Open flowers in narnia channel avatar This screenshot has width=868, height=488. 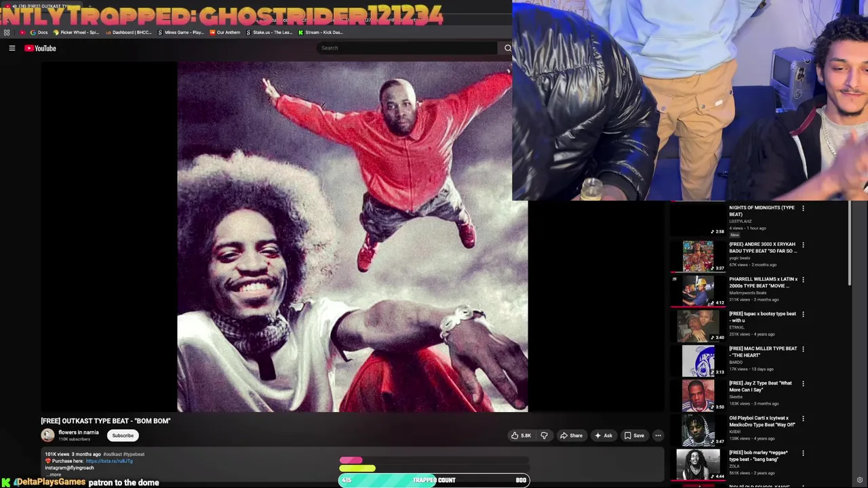(47, 435)
